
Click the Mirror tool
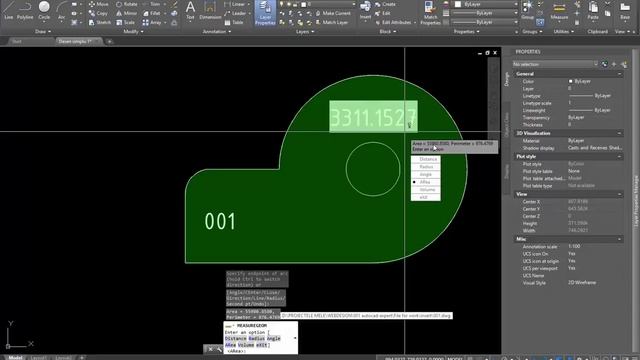tap(127, 13)
